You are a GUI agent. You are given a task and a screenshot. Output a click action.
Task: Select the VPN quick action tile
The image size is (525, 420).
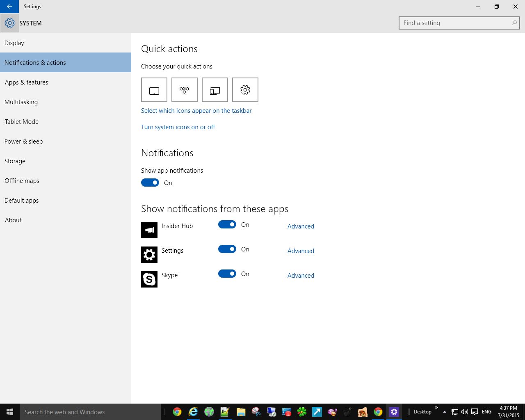(x=185, y=90)
